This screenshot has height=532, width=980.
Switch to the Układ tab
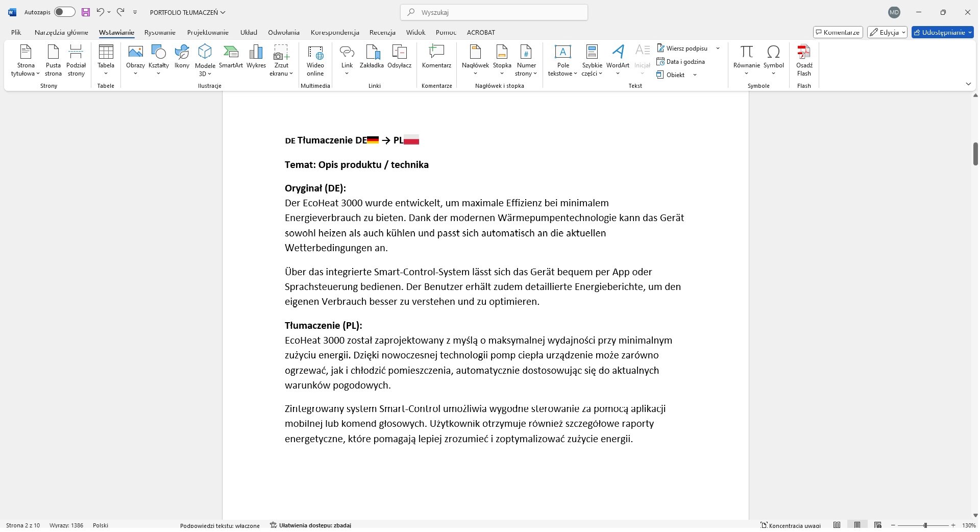point(249,32)
